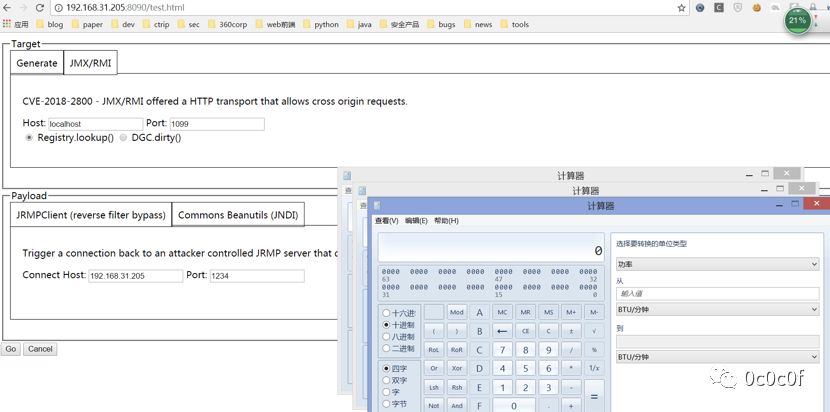830x412 pixels.
Task: Click the calculator Xor button
Action: click(x=457, y=369)
